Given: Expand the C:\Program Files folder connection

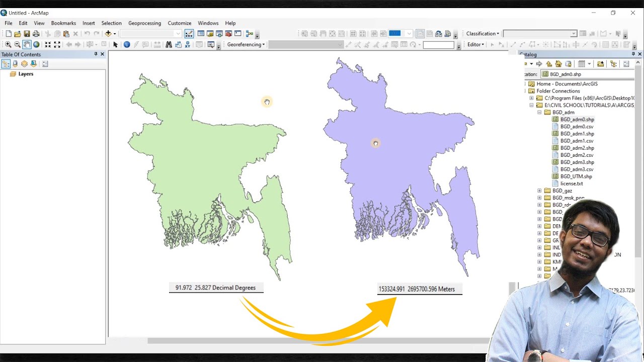Looking at the screenshot, I should (x=531, y=98).
